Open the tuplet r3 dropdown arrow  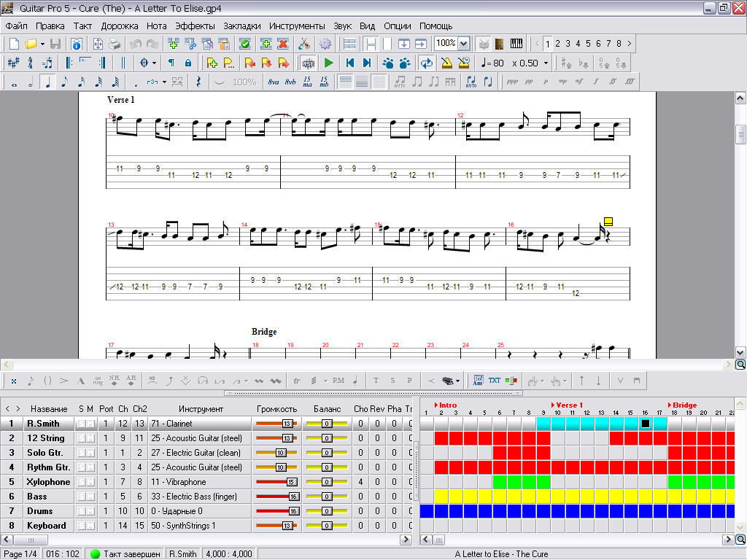click(164, 82)
